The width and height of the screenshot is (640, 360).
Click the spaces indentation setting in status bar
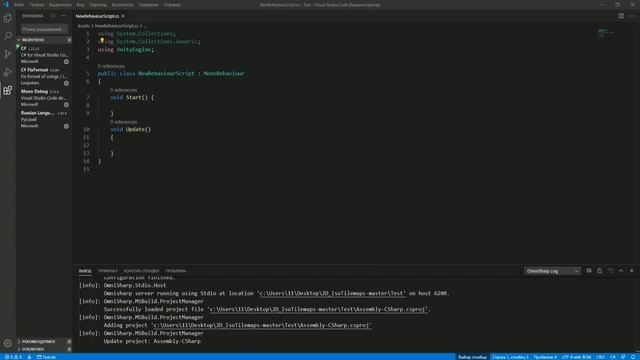545,357
